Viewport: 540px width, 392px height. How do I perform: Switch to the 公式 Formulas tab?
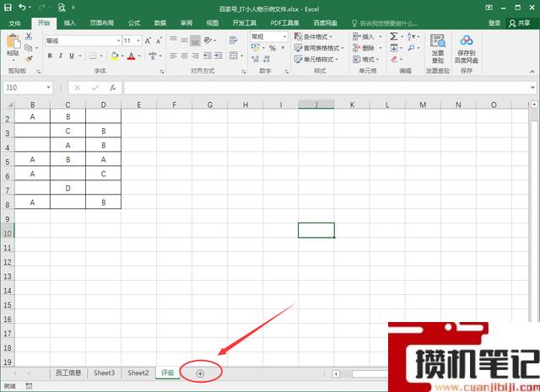click(134, 23)
